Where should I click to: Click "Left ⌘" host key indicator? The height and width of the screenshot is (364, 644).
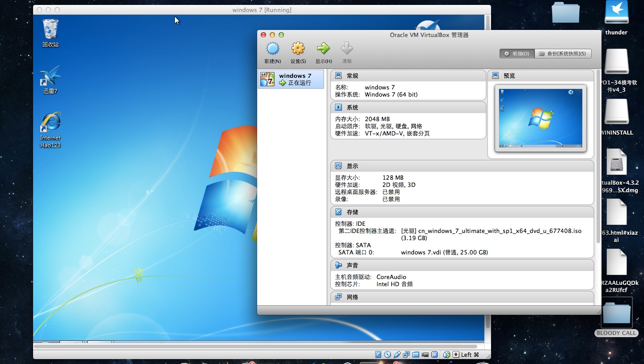(x=470, y=355)
